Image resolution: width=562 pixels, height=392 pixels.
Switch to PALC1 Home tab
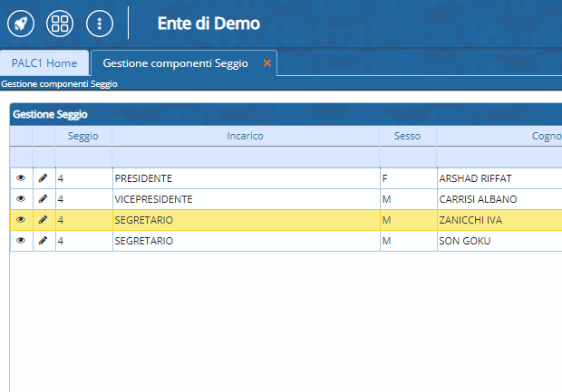[x=44, y=63]
